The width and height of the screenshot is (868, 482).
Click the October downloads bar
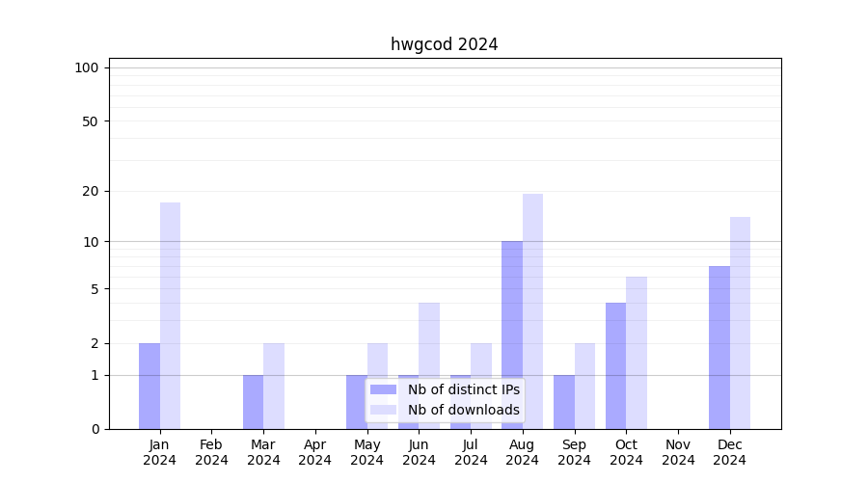click(637, 353)
